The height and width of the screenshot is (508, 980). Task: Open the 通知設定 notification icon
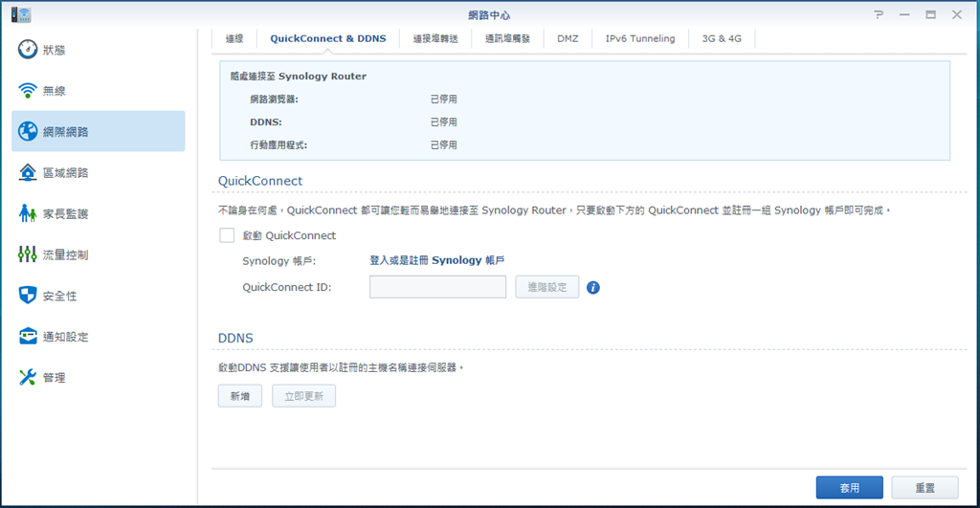pyautogui.click(x=28, y=336)
